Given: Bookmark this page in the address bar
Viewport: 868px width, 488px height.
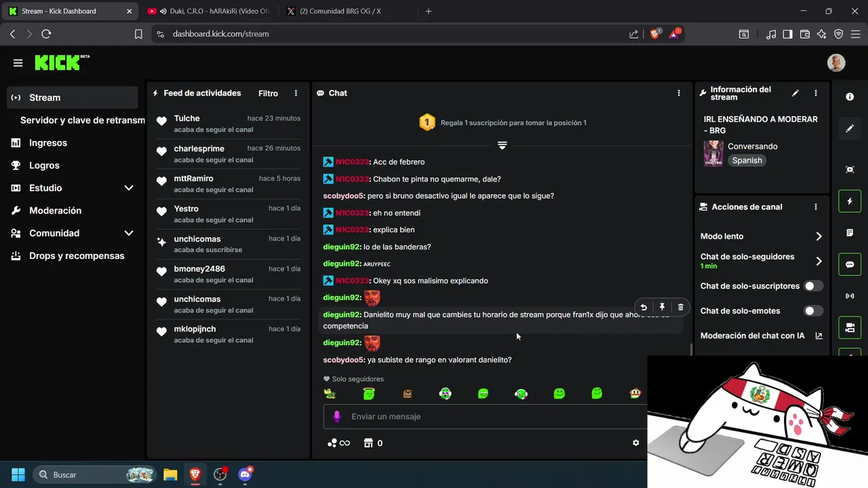Looking at the screenshot, I should tap(138, 34).
